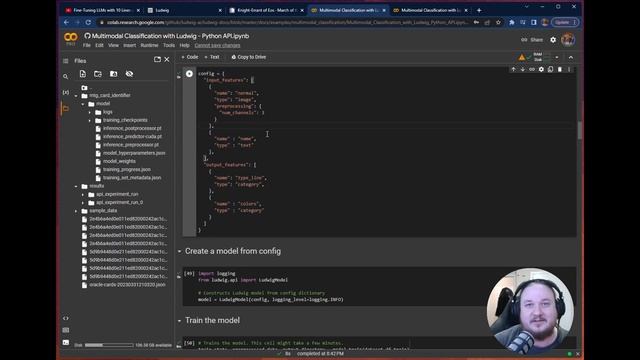Expand the sample_data folder

76,211
